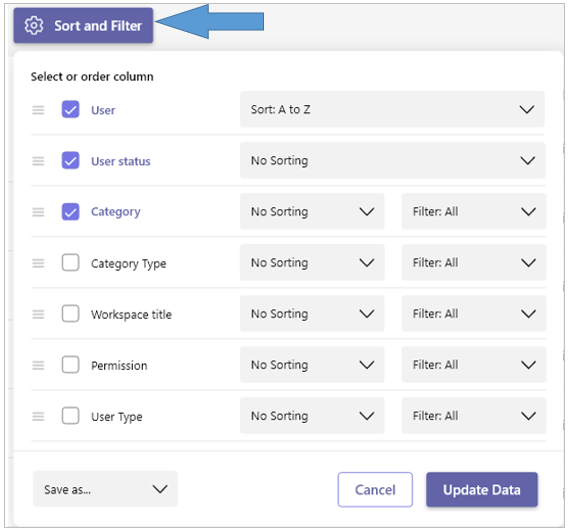Expand the Category Filter: All dropdown
This screenshot has height=532, width=570.
[x=474, y=212]
